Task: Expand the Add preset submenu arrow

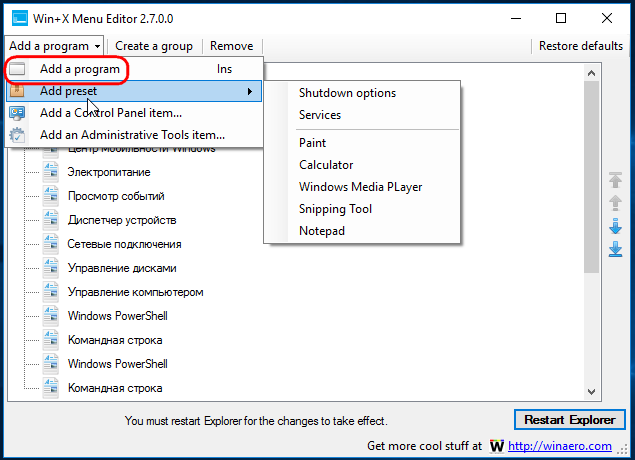Action: tap(250, 92)
